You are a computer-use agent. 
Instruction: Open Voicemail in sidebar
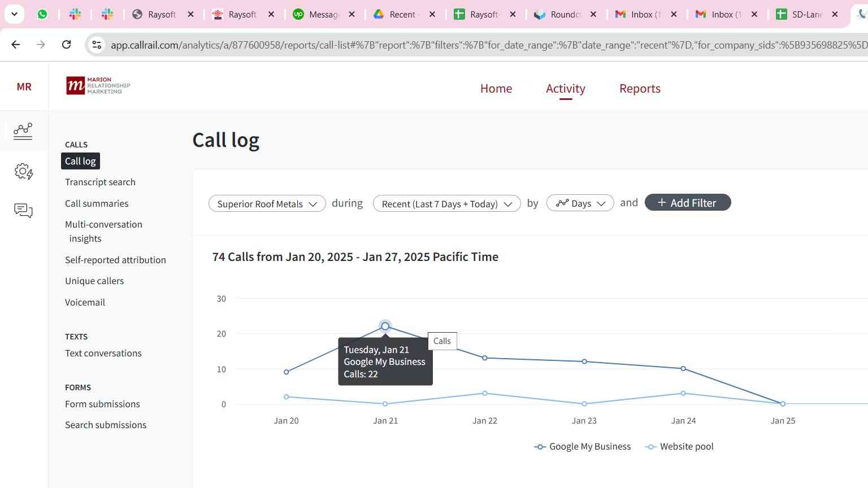point(85,302)
